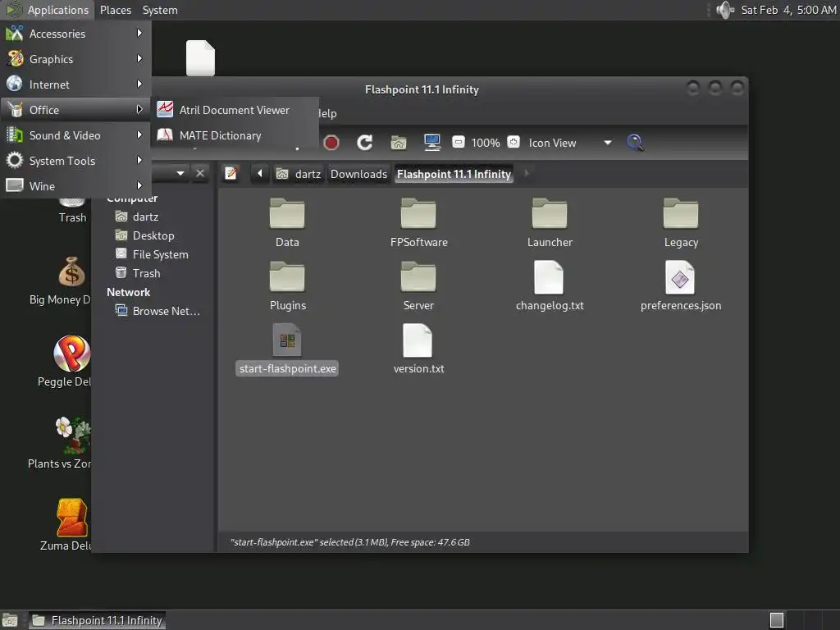Select the version.txt file
This screenshot has height=630, width=840.
tap(418, 349)
